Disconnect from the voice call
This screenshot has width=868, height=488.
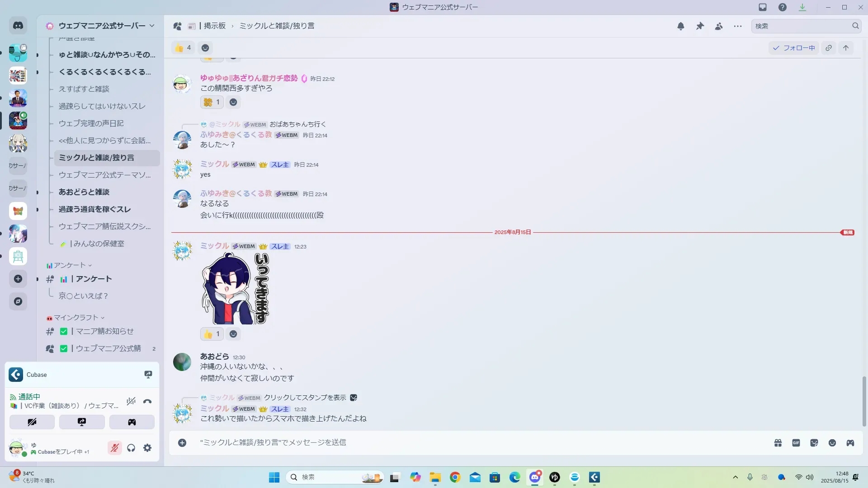pyautogui.click(x=147, y=401)
